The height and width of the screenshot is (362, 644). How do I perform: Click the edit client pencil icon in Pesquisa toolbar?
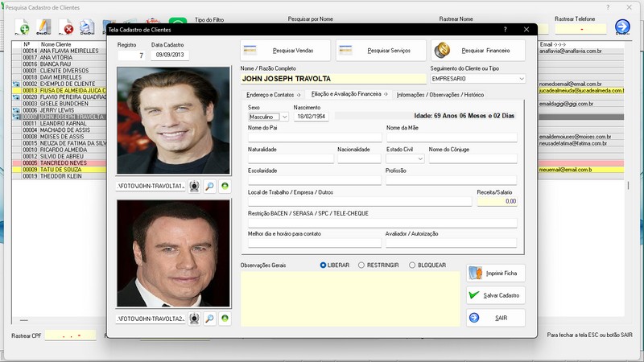(x=43, y=27)
